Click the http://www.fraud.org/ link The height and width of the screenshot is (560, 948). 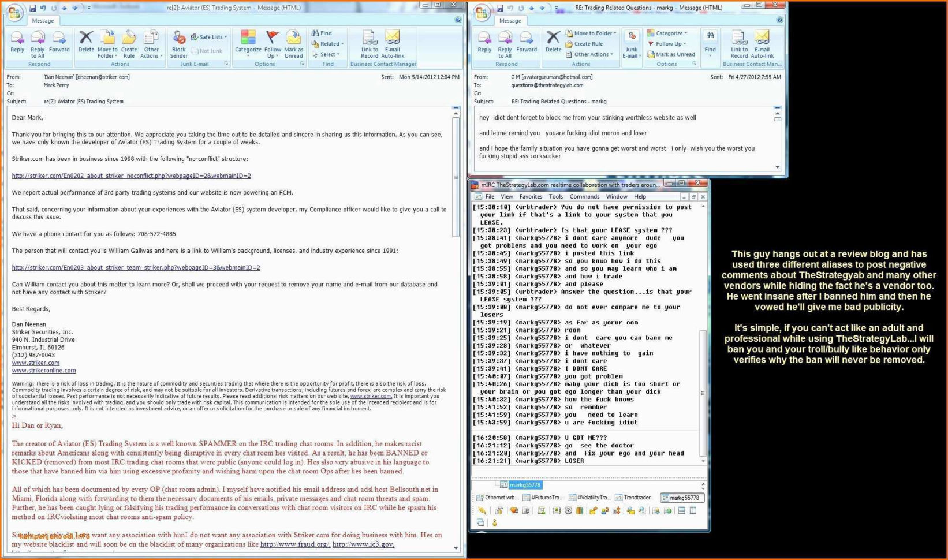pos(295,544)
